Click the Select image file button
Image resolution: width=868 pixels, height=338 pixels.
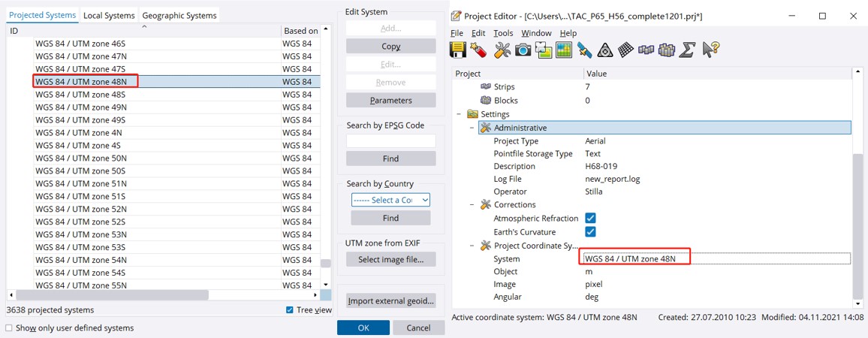tap(390, 259)
